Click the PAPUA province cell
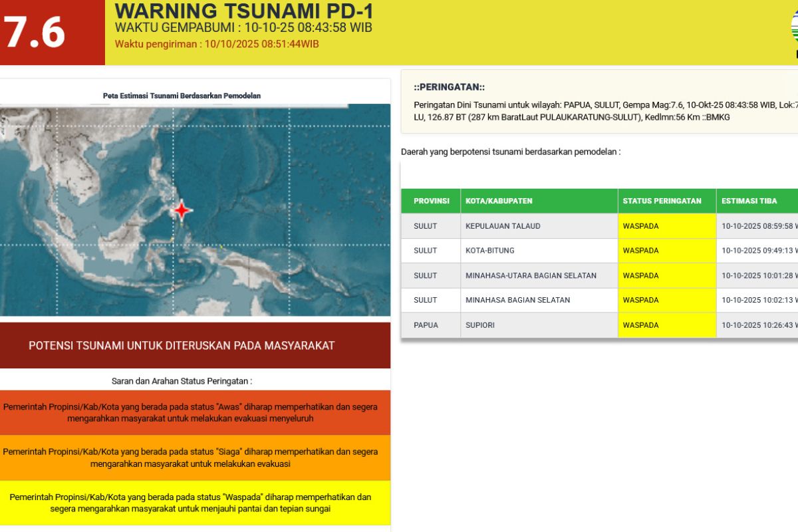Viewport: 798px width, 532px height. (426, 325)
